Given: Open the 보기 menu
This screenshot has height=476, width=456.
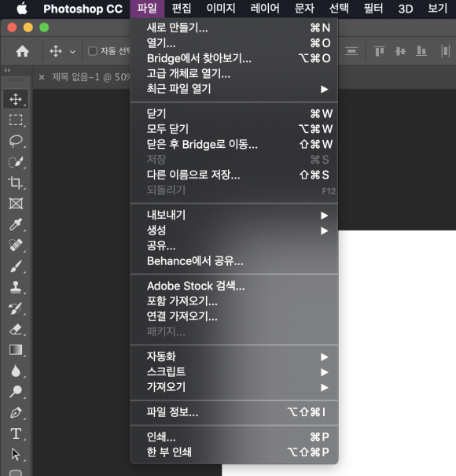Looking at the screenshot, I should click(x=437, y=9).
